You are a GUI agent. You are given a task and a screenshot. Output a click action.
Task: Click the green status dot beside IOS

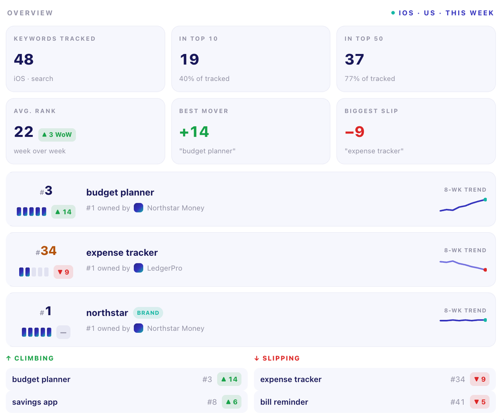tap(393, 13)
